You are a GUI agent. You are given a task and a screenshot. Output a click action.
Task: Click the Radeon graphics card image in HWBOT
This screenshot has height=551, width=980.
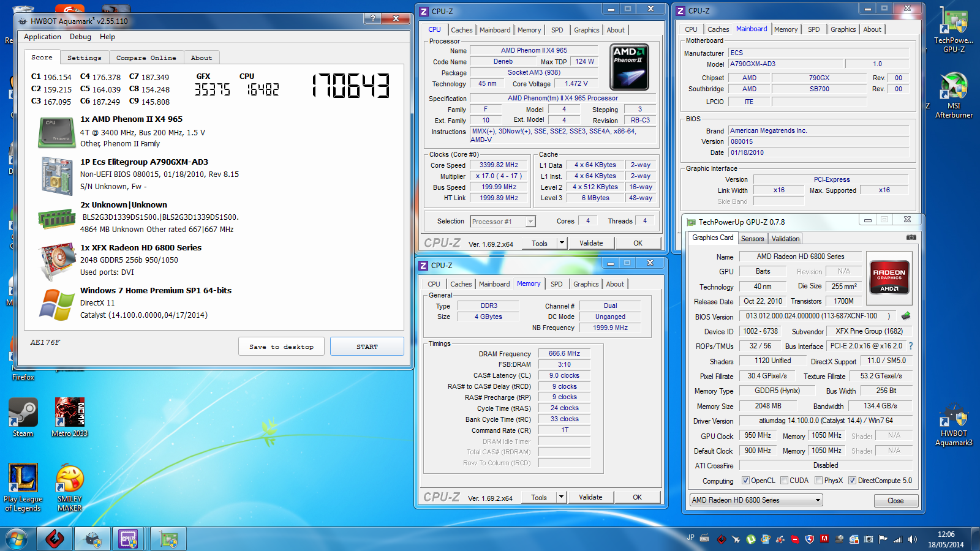[58, 261]
